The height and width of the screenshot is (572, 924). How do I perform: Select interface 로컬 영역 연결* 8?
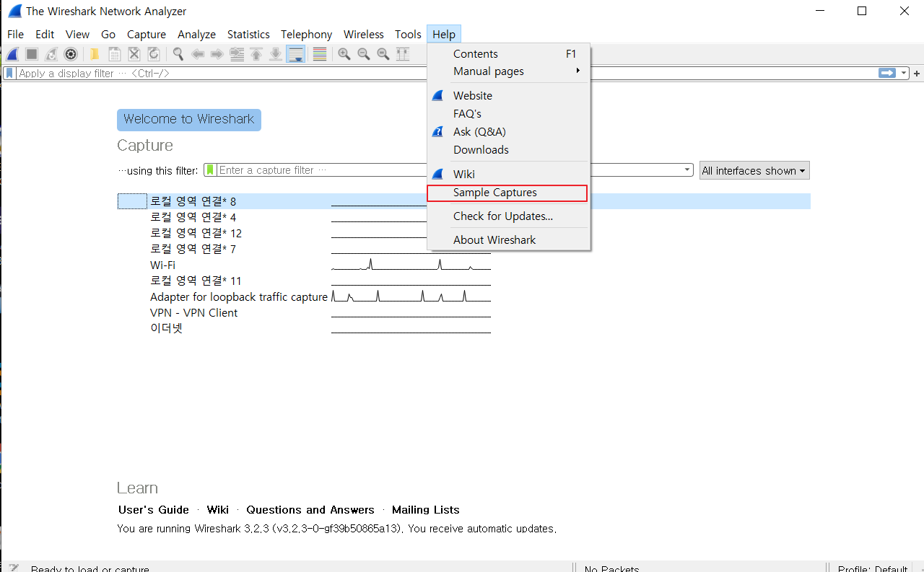click(463, 201)
